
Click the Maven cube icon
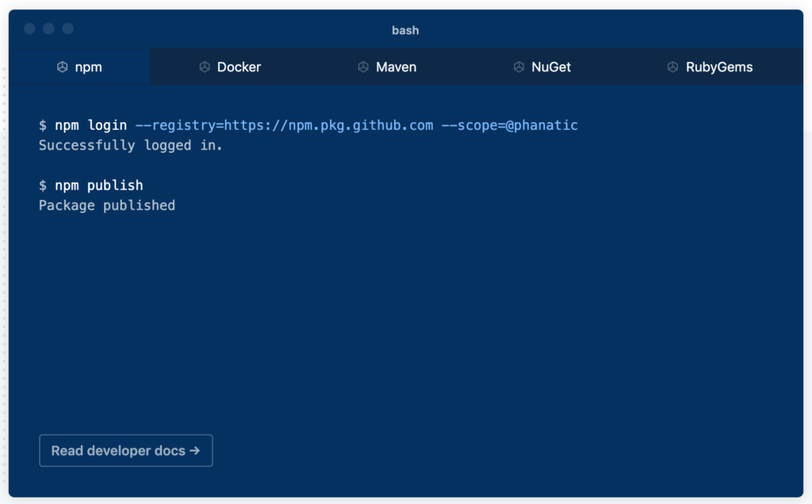click(364, 67)
